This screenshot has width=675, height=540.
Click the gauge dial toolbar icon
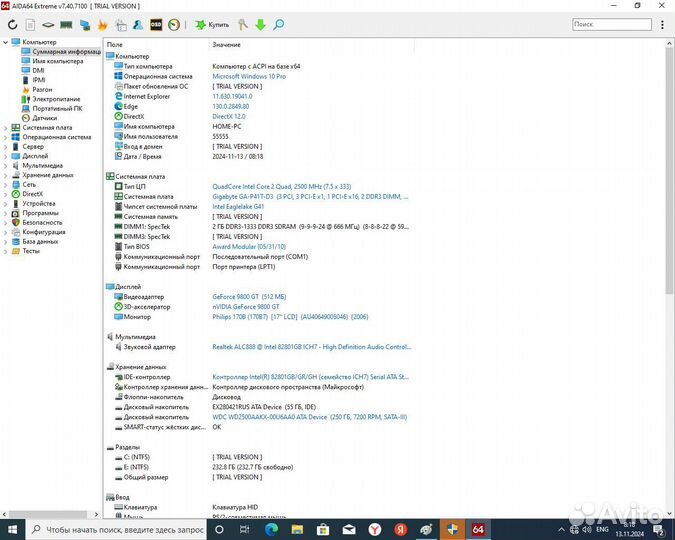tap(174, 24)
